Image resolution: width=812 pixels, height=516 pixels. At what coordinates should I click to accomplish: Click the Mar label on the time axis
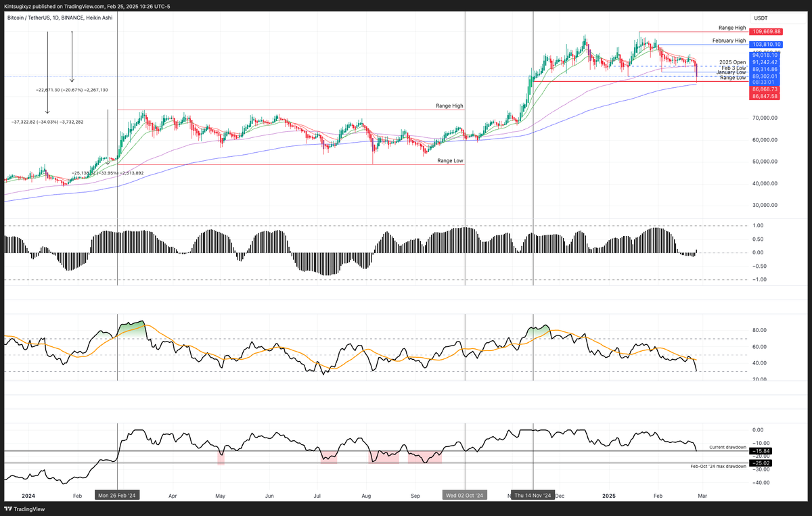702,495
